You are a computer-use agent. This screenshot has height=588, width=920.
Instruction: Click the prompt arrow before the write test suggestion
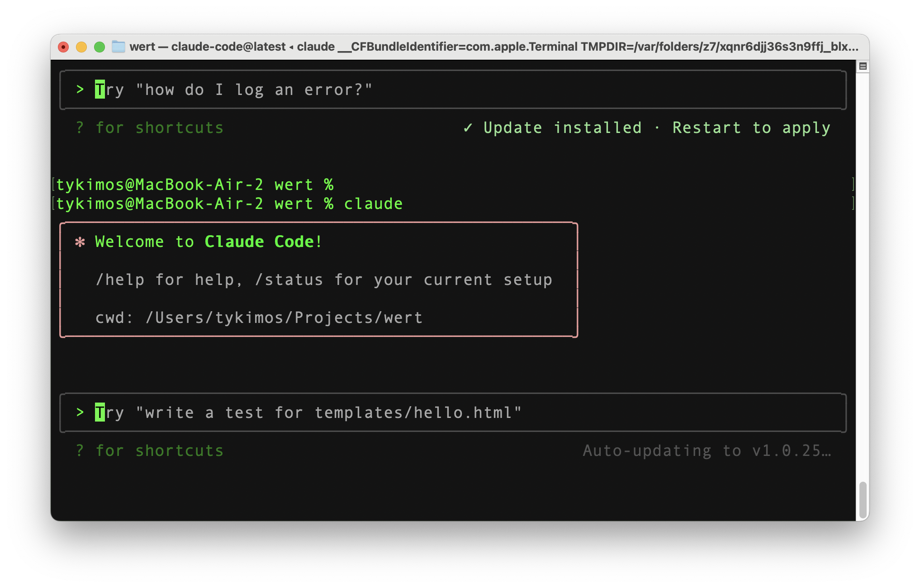[x=80, y=413]
